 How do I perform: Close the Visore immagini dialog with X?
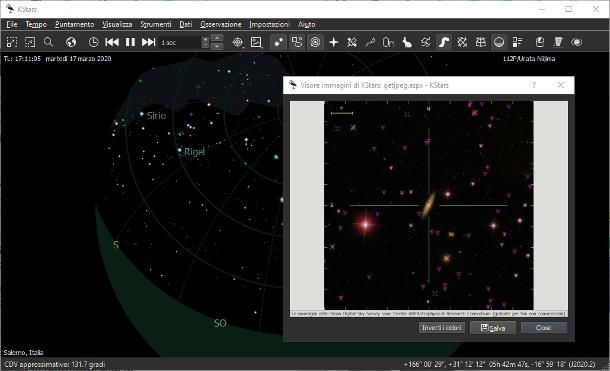561,85
